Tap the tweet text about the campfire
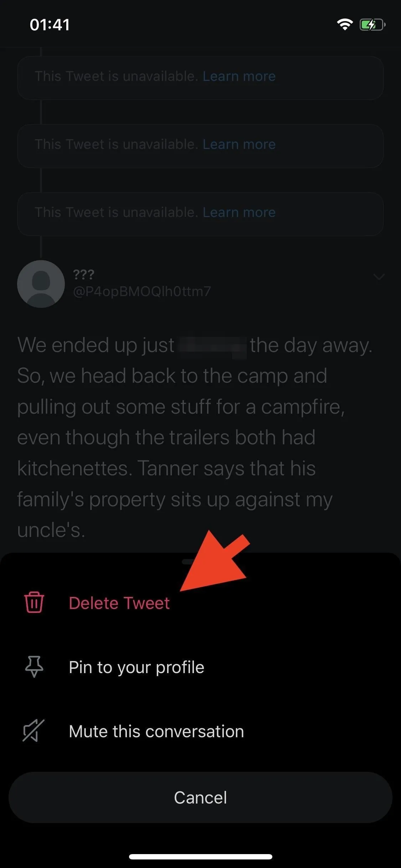Viewport: 401px width, 868px height. click(195, 438)
